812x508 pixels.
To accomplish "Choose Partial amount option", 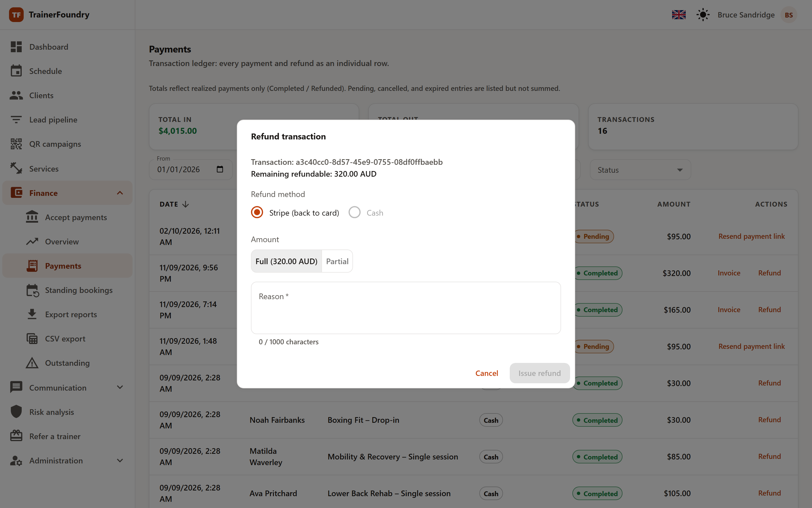I will click(x=337, y=261).
